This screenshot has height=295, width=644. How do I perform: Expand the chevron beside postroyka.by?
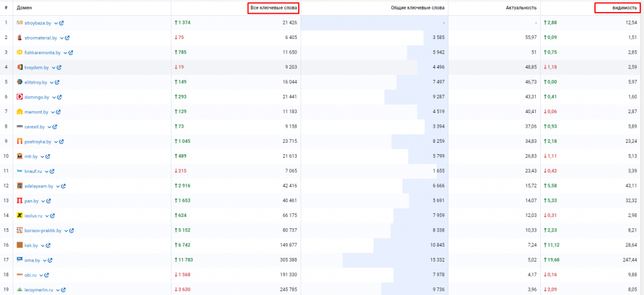coord(56,142)
